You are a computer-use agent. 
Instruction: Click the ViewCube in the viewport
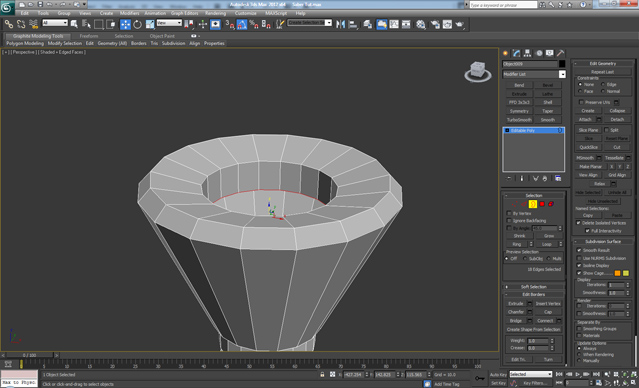[x=478, y=71]
